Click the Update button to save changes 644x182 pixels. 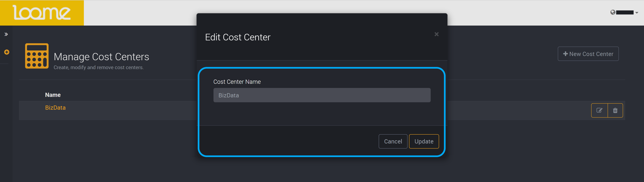(423, 141)
